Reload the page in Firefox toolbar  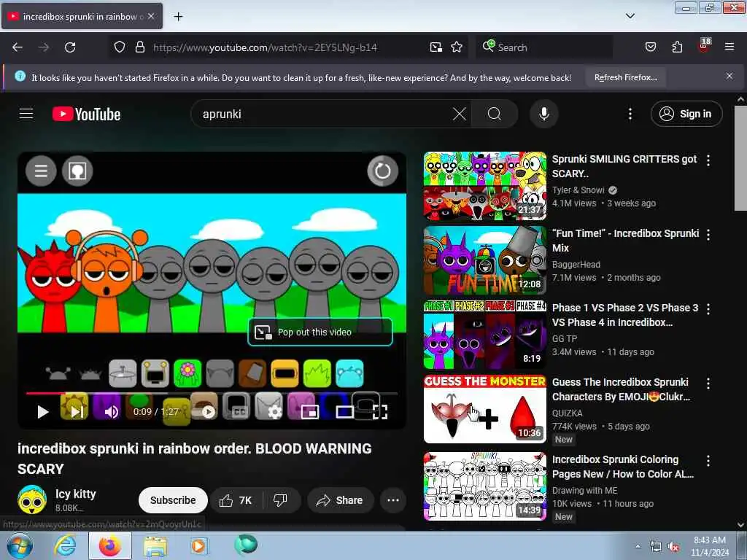pyautogui.click(x=70, y=47)
